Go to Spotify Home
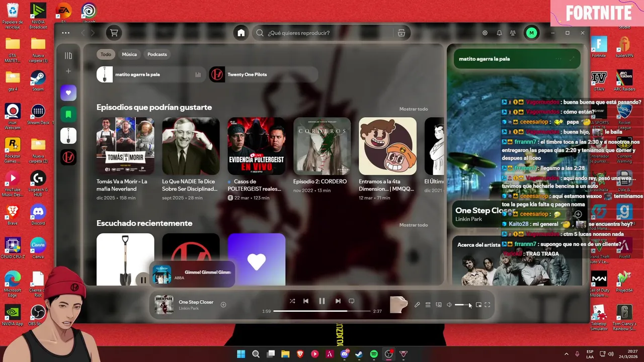This screenshot has height=362, width=644. [x=241, y=33]
